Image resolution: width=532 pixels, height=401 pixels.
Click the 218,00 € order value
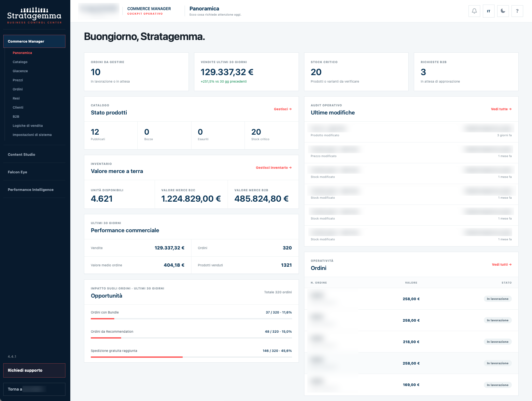[x=411, y=342]
